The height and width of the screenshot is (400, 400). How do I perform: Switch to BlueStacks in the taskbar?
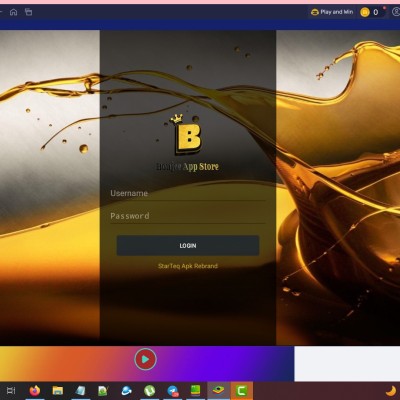(218, 391)
